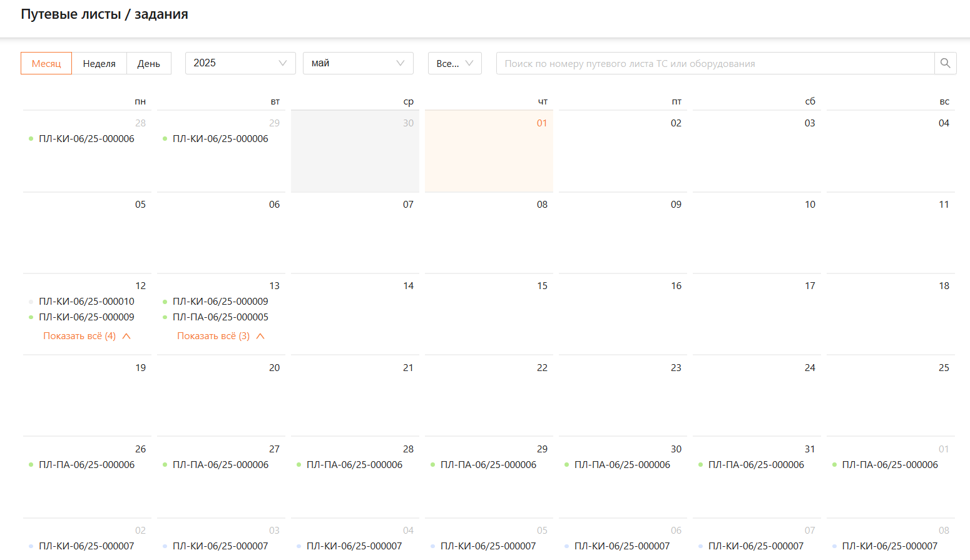
Task: Switch to the День view
Action: click(x=148, y=63)
